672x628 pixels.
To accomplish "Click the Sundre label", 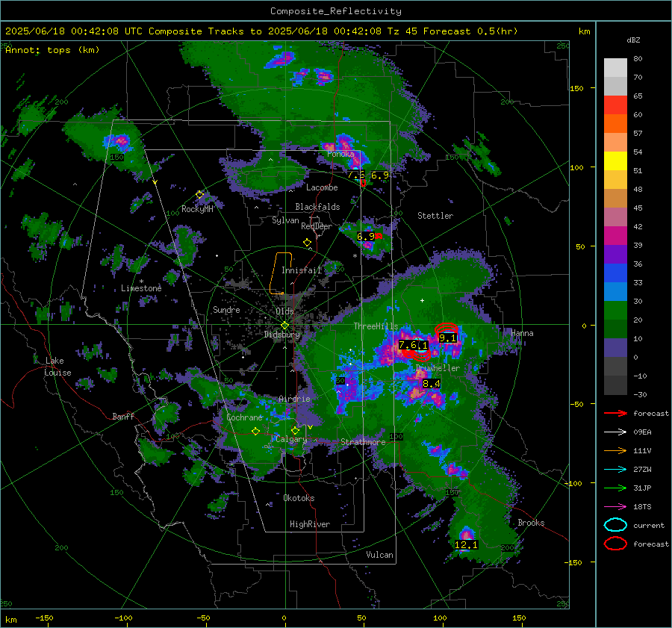I will (226, 309).
